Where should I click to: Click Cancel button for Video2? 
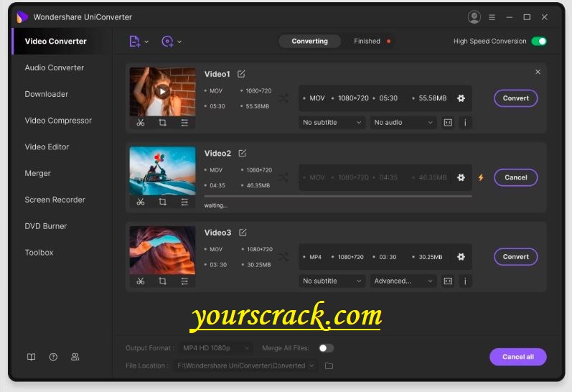(516, 177)
